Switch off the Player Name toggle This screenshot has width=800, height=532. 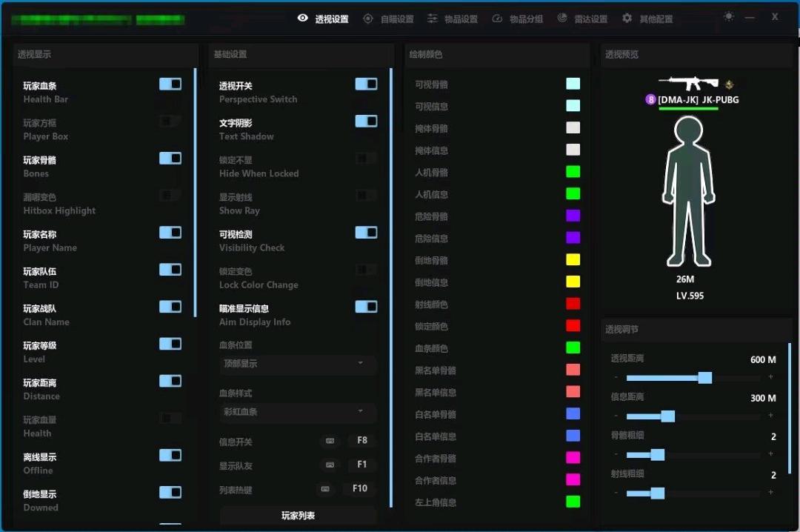pyautogui.click(x=170, y=233)
